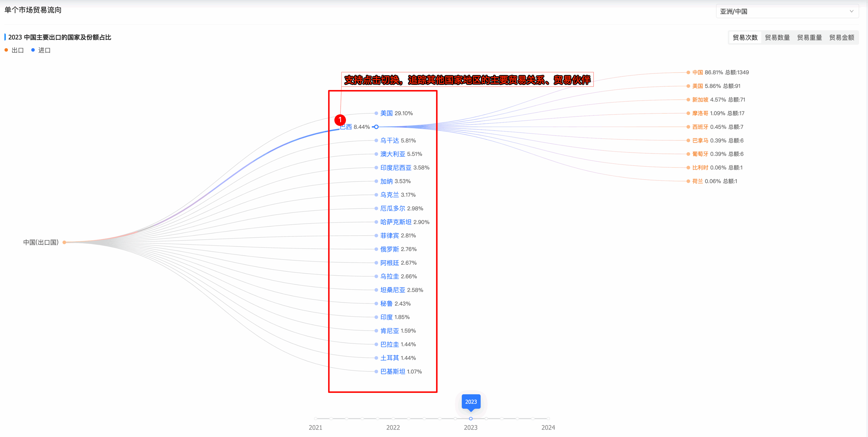Select the 贸易次数 tab
The height and width of the screenshot is (437, 868).
[x=745, y=37]
